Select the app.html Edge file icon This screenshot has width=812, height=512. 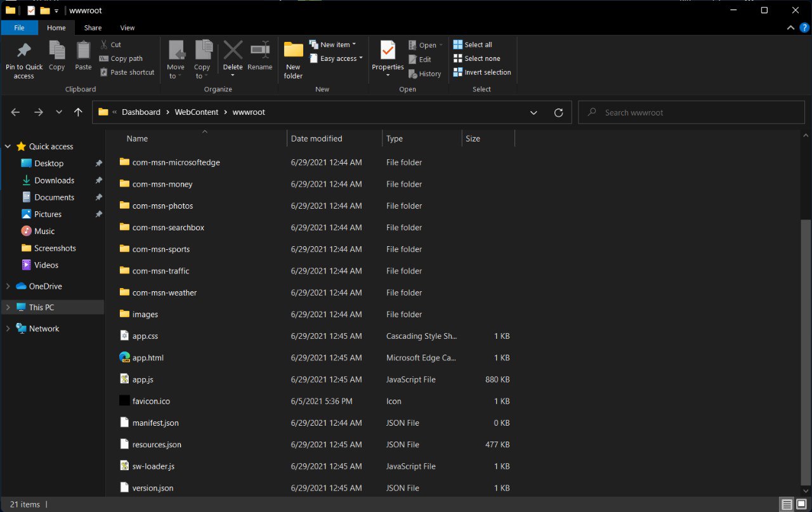tap(124, 357)
